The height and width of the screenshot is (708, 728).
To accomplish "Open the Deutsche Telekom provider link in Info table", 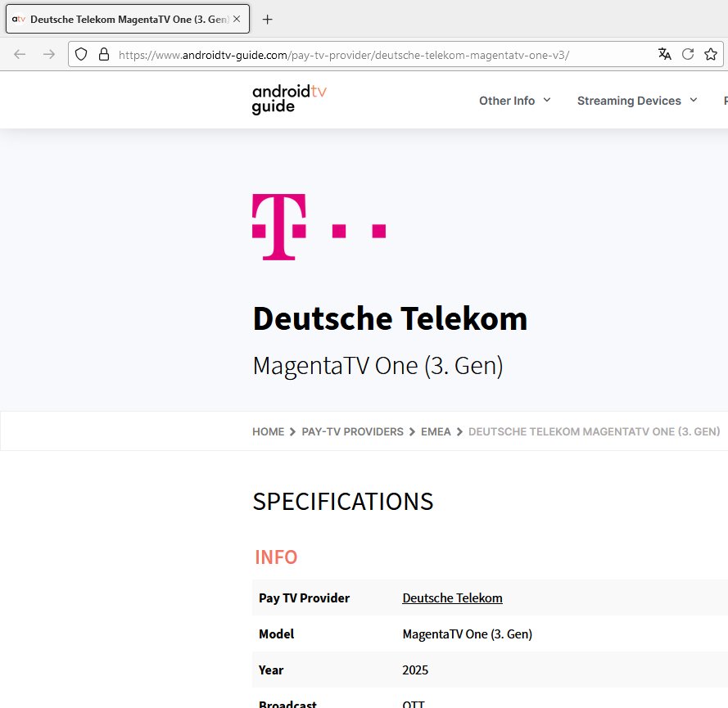I will 452,598.
